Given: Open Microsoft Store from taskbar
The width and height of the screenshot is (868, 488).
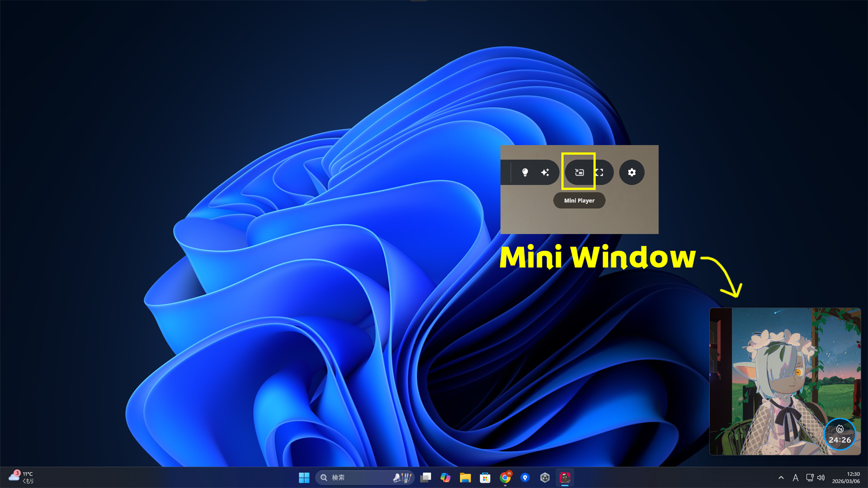Looking at the screenshot, I should (x=485, y=478).
